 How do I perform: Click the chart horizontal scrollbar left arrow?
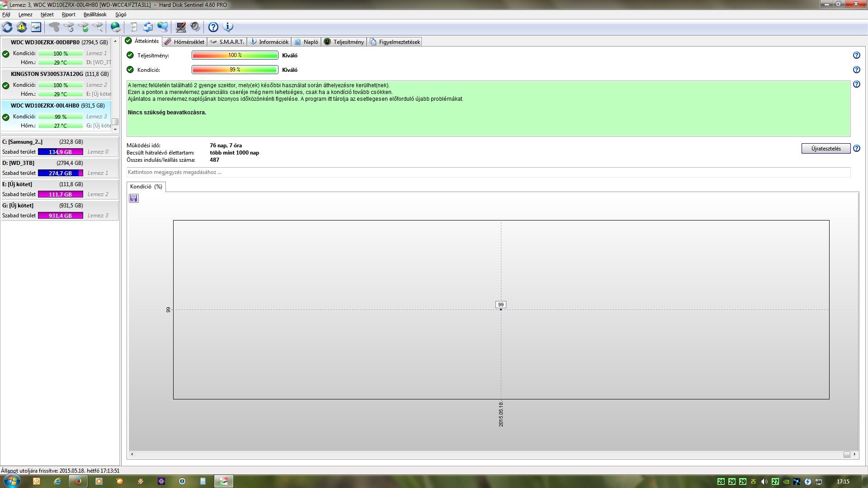click(x=132, y=454)
